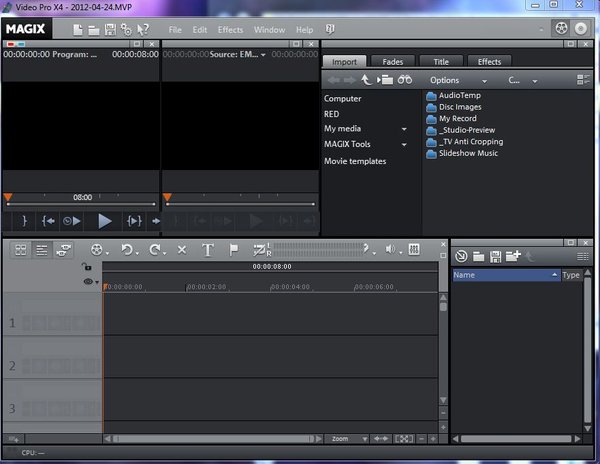The image size is (600, 464).
Task: Set a marker with the flag icon
Action: click(x=234, y=249)
